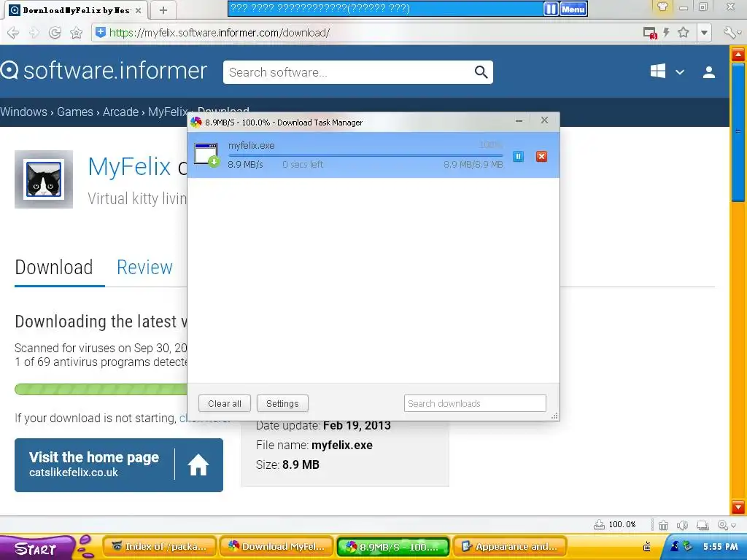Click Clear all in Download Task Manager
This screenshot has height=560, width=747.
click(x=225, y=403)
